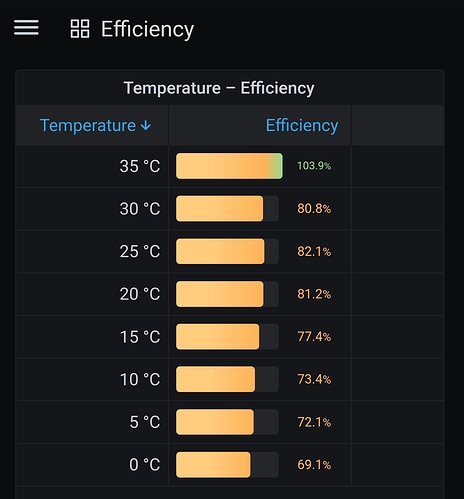This screenshot has width=464, height=499.
Task: Click the 73.4% efficiency bar
Action: (x=227, y=379)
